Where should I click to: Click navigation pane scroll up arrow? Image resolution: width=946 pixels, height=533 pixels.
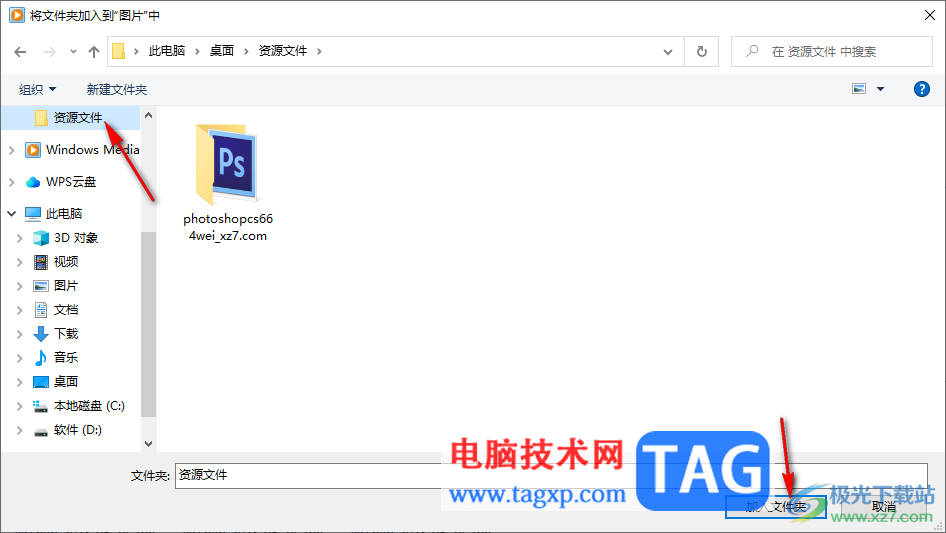pos(148,115)
